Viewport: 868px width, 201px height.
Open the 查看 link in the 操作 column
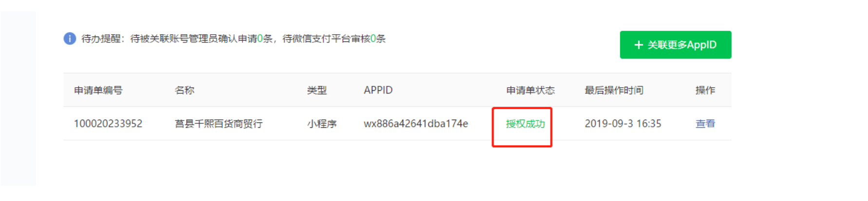(x=705, y=124)
